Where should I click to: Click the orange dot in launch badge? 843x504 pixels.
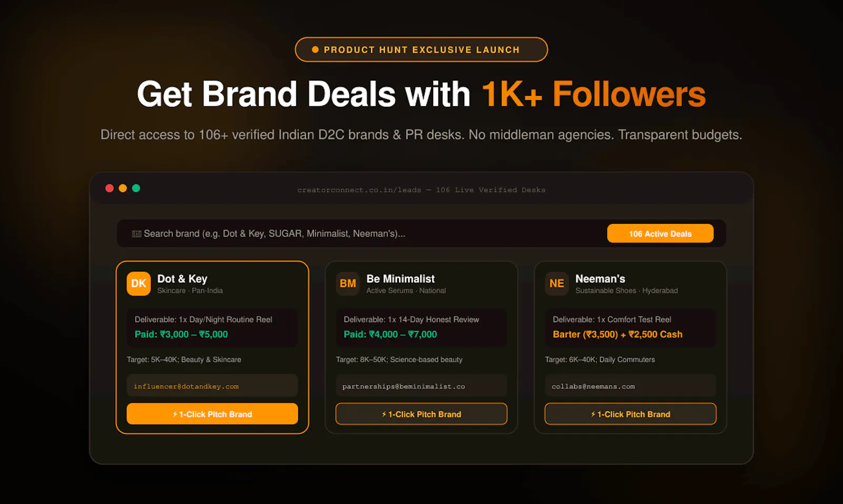[315, 50]
